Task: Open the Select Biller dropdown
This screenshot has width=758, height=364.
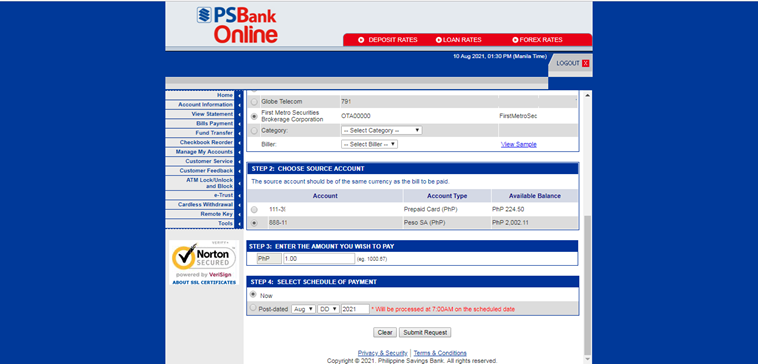Action: point(369,144)
